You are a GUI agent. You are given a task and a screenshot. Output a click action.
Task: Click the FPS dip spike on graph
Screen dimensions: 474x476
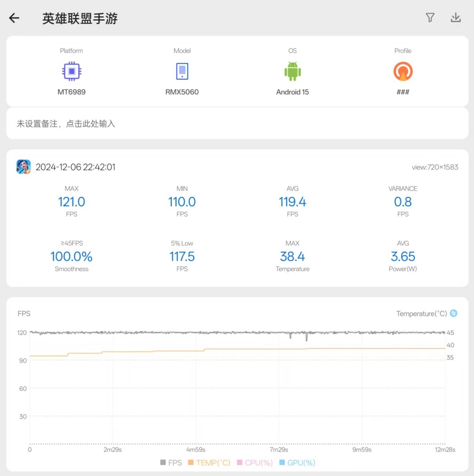[306, 337]
